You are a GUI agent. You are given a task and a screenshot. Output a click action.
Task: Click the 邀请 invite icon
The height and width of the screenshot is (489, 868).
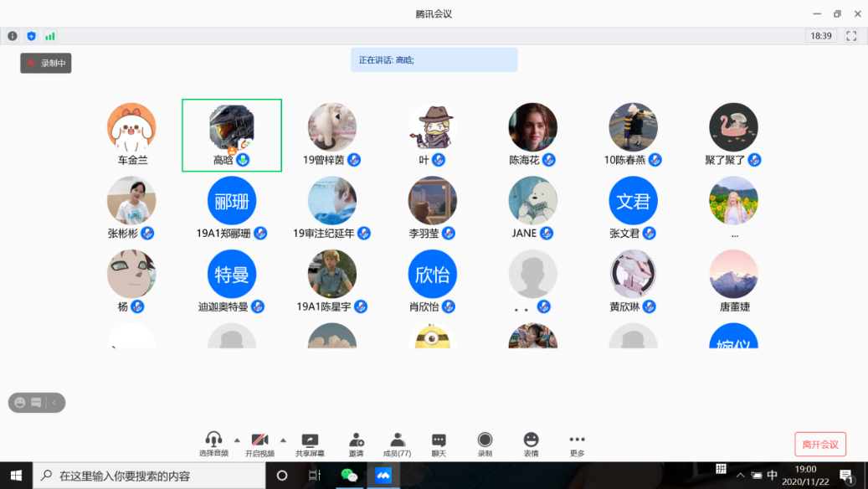[x=356, y=444]
